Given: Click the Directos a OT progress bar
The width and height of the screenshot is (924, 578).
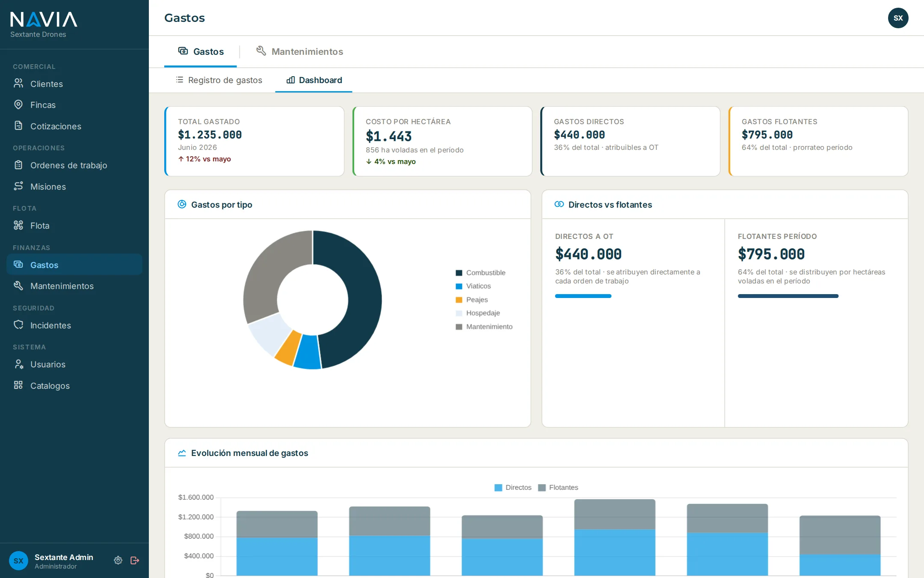Looking at the screenshot, I should click(x=583, y=296).
